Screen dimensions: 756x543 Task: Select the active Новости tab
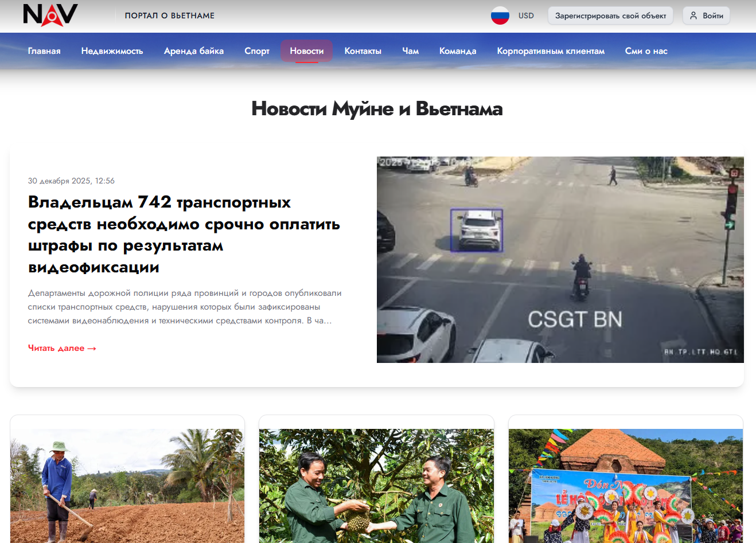tap(306, 51)
